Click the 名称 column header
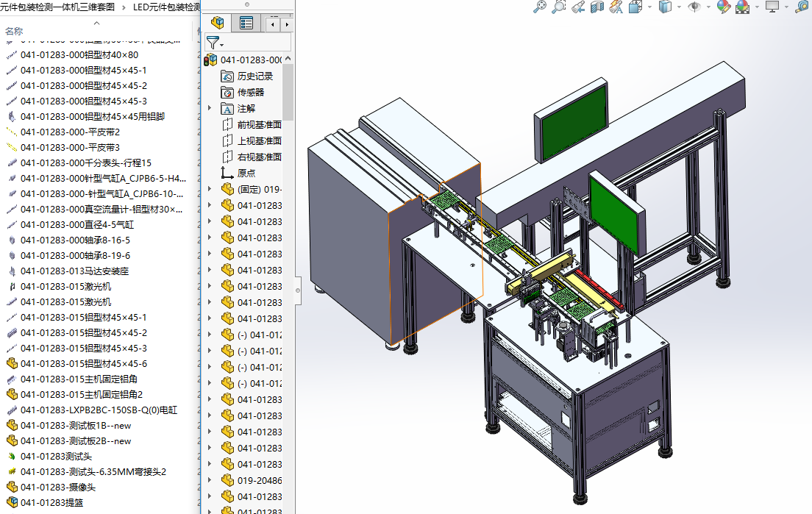Viewport: 812px width, 514px height. point(14,31)
